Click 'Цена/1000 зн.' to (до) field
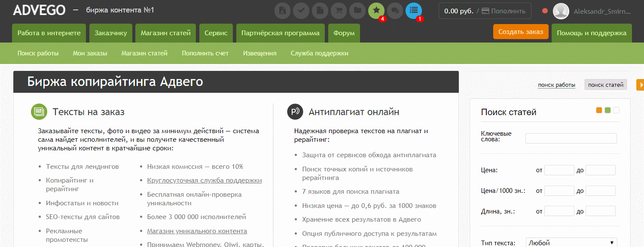 tap(601, 191)
